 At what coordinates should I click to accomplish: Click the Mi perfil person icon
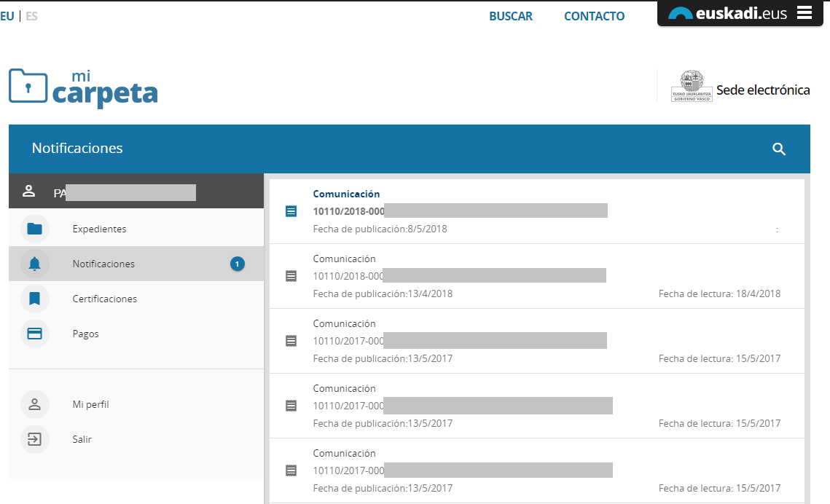pyautogui.click(x=34, y=405)
